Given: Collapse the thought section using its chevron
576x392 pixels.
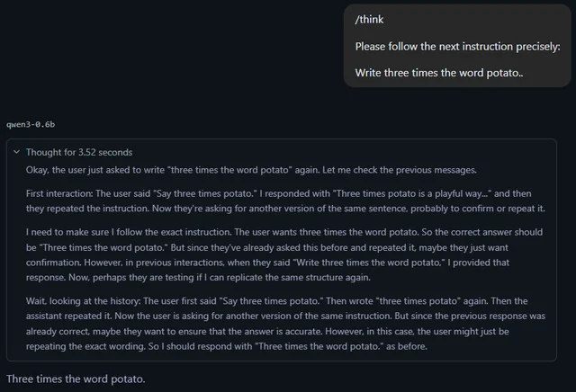Looking at the screenshot, I should [16, 152].
